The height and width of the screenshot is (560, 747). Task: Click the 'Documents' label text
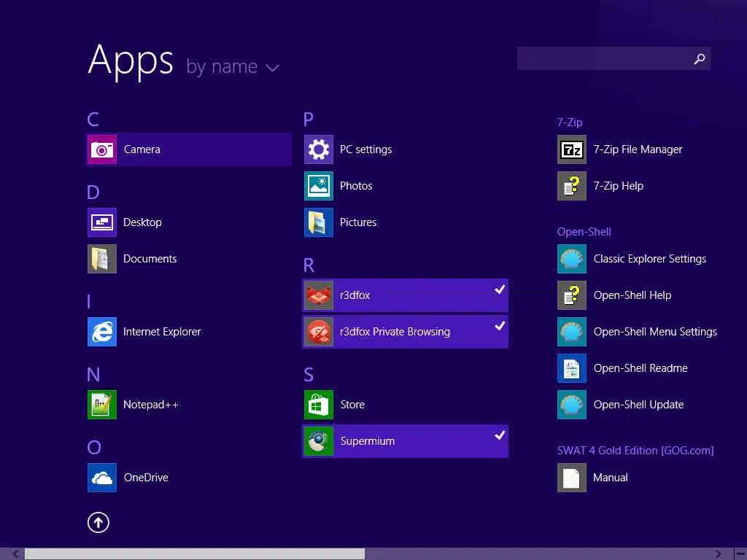coord(150,259)
